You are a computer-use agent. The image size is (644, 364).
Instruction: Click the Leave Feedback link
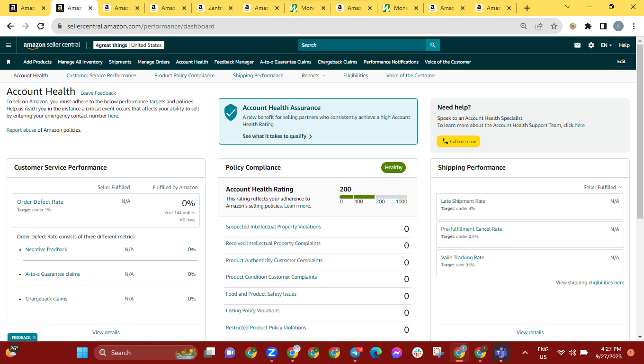98,93
